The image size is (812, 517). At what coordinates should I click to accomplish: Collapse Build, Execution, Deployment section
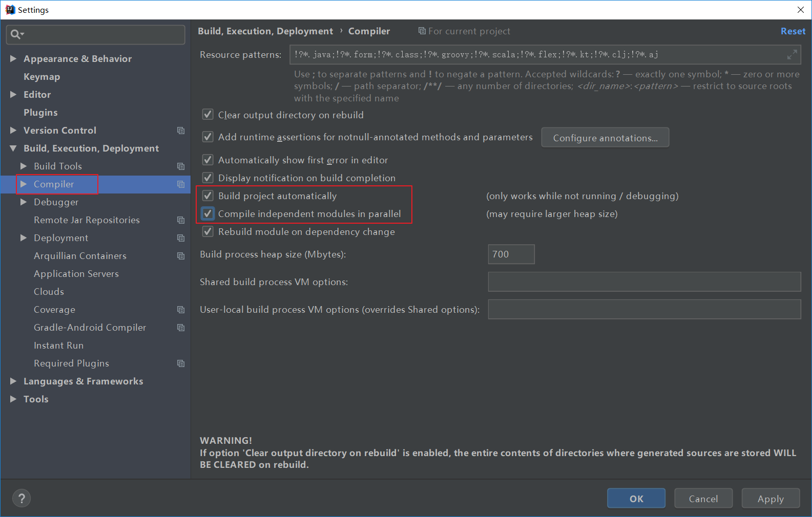13,148
